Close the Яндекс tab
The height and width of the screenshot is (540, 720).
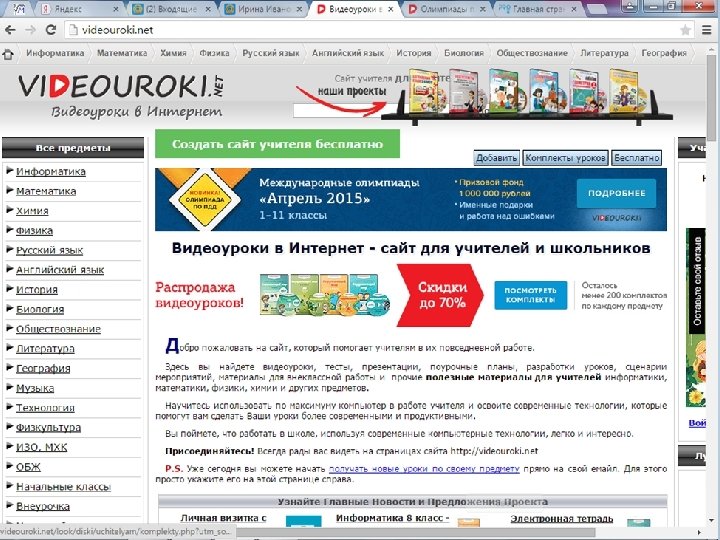pyautogui.click(x=115, y=9)
